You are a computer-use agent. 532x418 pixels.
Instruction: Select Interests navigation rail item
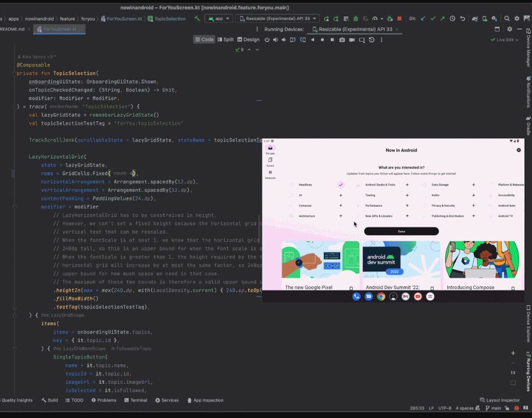point(270,174)
